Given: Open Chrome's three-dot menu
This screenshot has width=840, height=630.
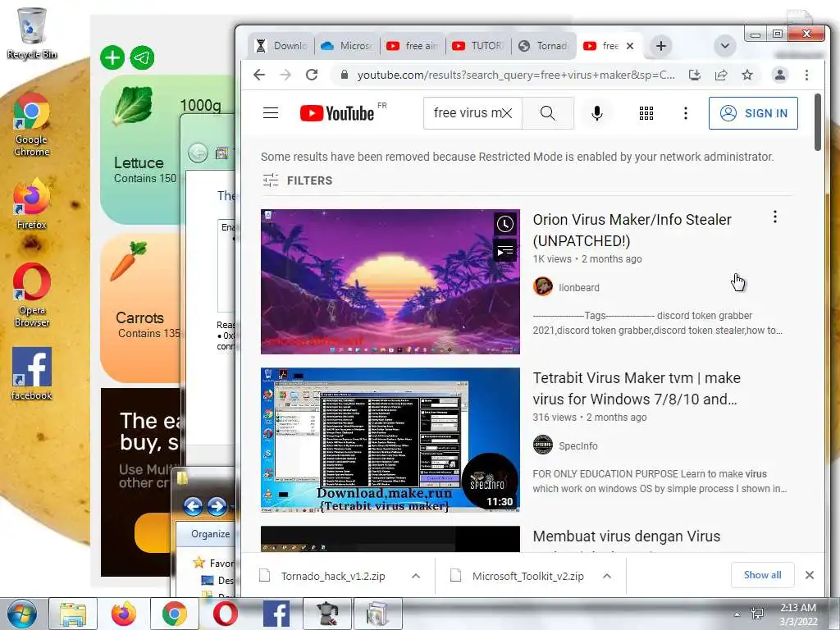Looking at the screenshot, I should (807, 75).
